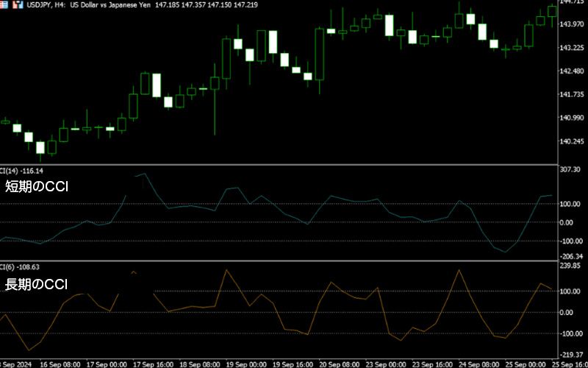Click the -206.34 CCI scale value
588x368 pixels.
pyautogui.click(x=570, y=256)
